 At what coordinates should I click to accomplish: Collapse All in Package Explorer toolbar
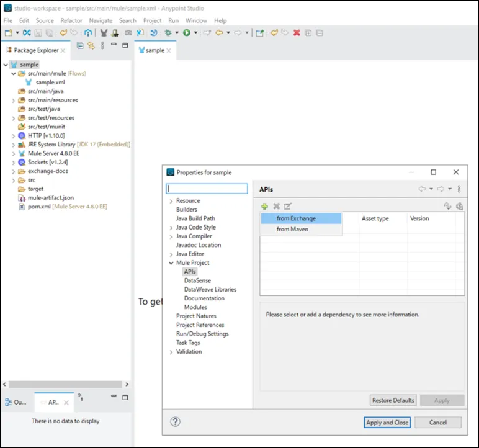coord(80,46)
